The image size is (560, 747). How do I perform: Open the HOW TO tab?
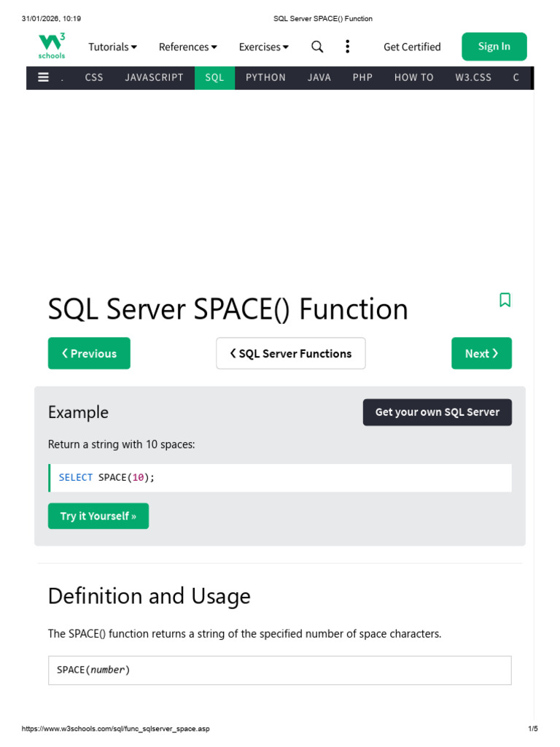(414, 77)
